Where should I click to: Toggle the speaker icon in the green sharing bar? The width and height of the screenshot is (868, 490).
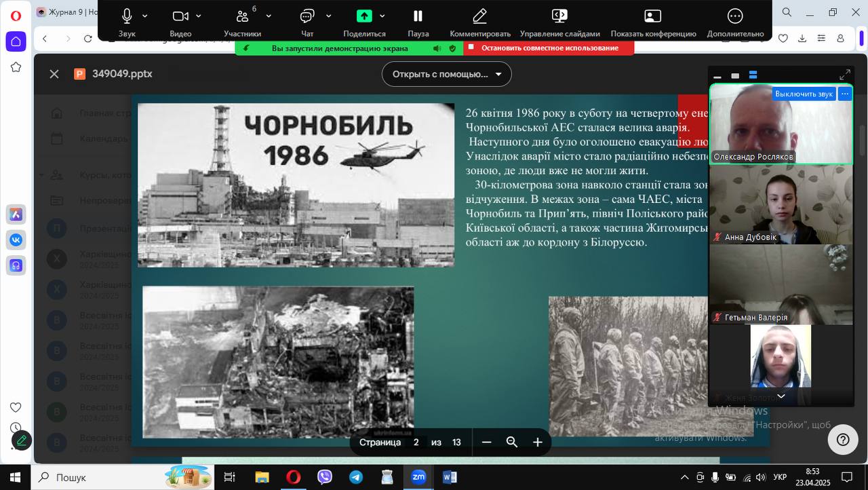pos(437,48)
